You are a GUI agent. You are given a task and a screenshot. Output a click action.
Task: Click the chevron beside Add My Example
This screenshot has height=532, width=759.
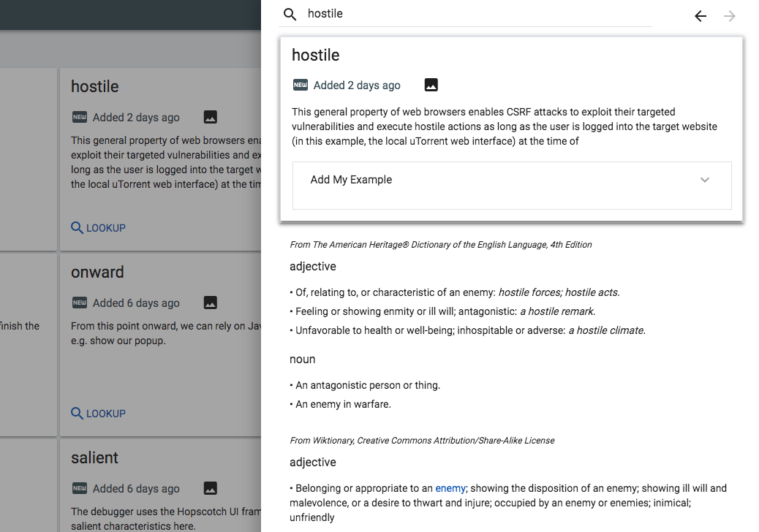(x=705, y=180)
